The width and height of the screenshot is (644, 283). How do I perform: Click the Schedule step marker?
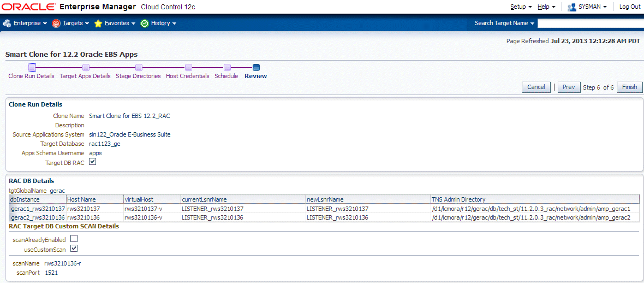[227, 67]
